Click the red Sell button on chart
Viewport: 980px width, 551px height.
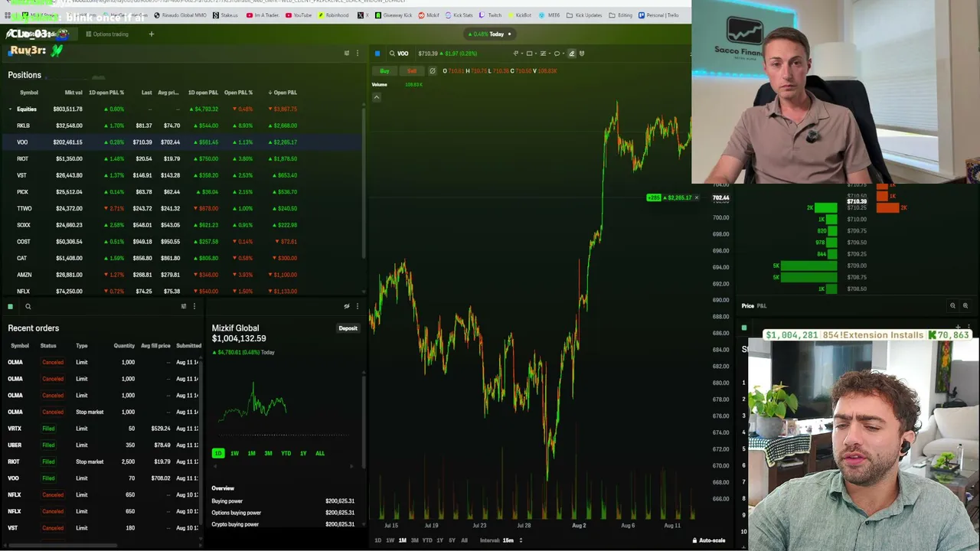pyautogui.click(x=412, y=71)
